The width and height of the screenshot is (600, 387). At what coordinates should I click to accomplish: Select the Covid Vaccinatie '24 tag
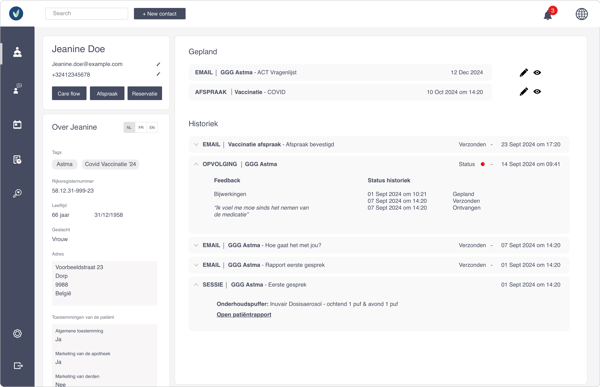[110, 164]
